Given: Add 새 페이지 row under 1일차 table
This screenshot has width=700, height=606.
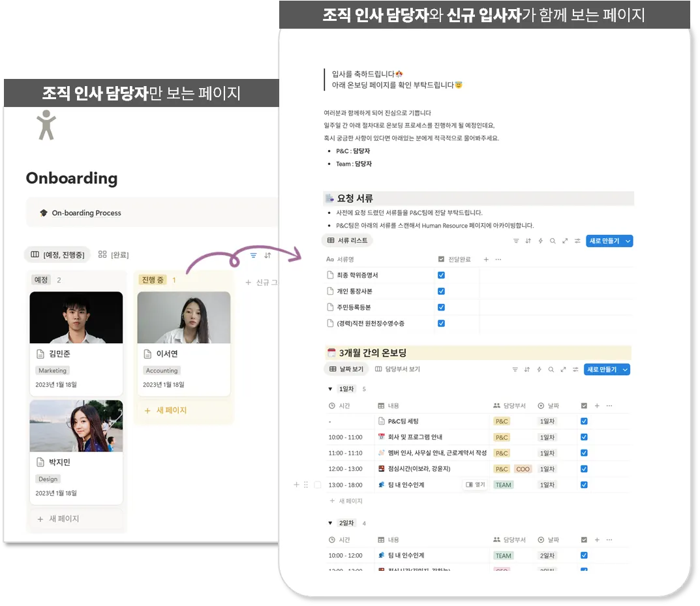Looking at the screenshot, I should [x=346, y=502].
